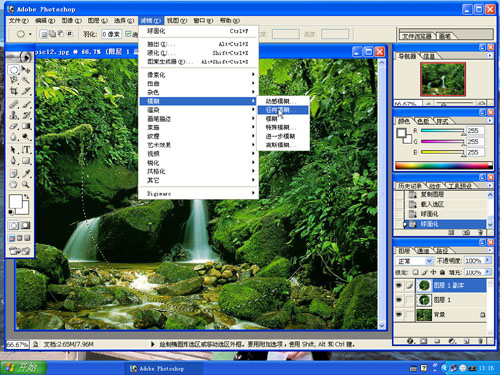The height and width of the screenshot is (375, 500).
Task: Switch to the 通道 (Channels) tab
Action: (x=423, y=250)
